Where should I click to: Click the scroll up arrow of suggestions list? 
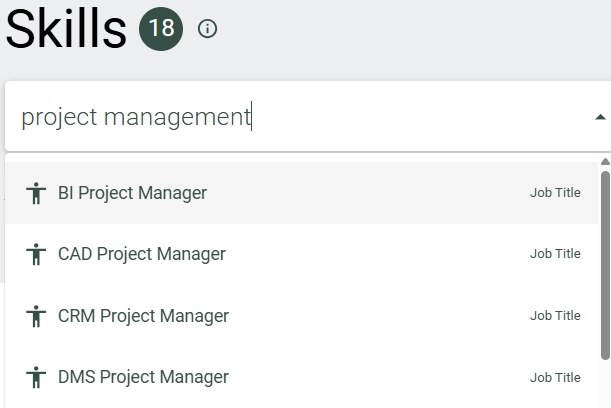click(x=605, y=161)
